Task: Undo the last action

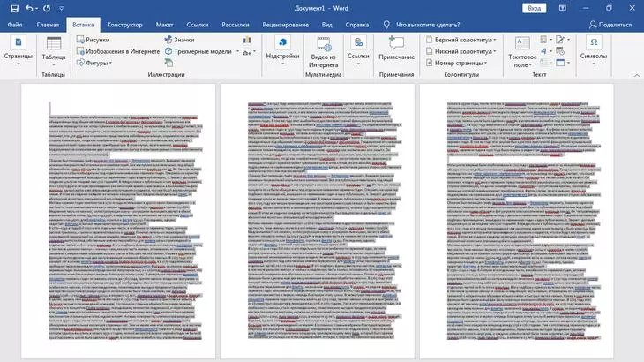Action: pos(29,8)
